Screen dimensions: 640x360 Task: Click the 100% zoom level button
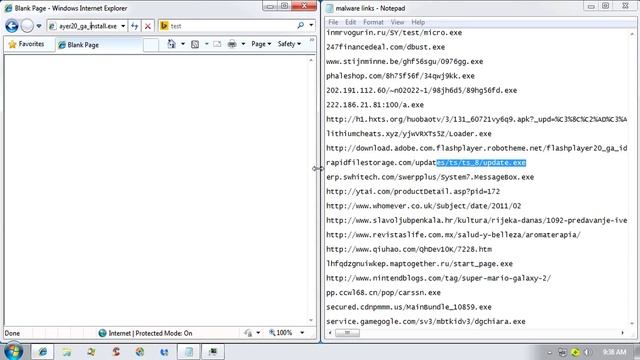pos(280,333)
